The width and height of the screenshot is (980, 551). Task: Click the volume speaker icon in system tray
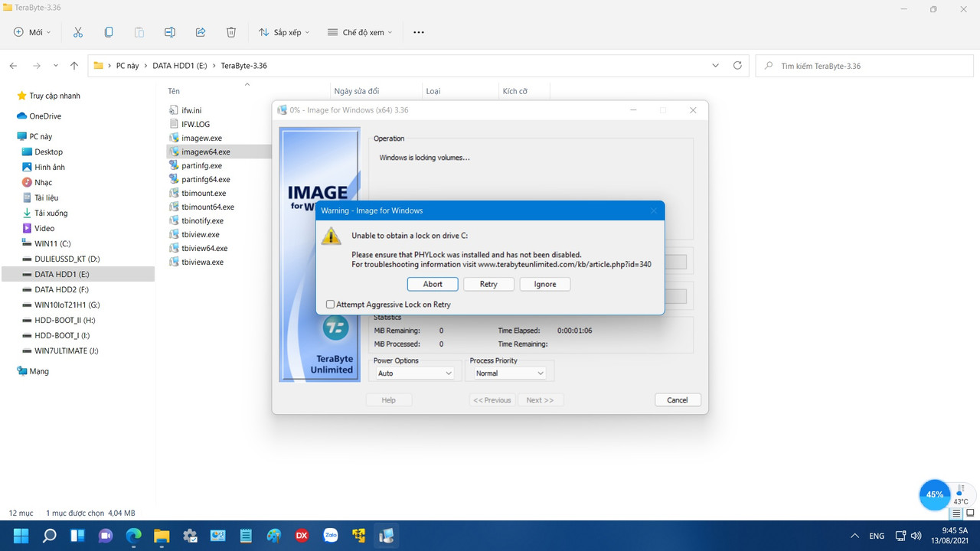click(x=916, y=536)
